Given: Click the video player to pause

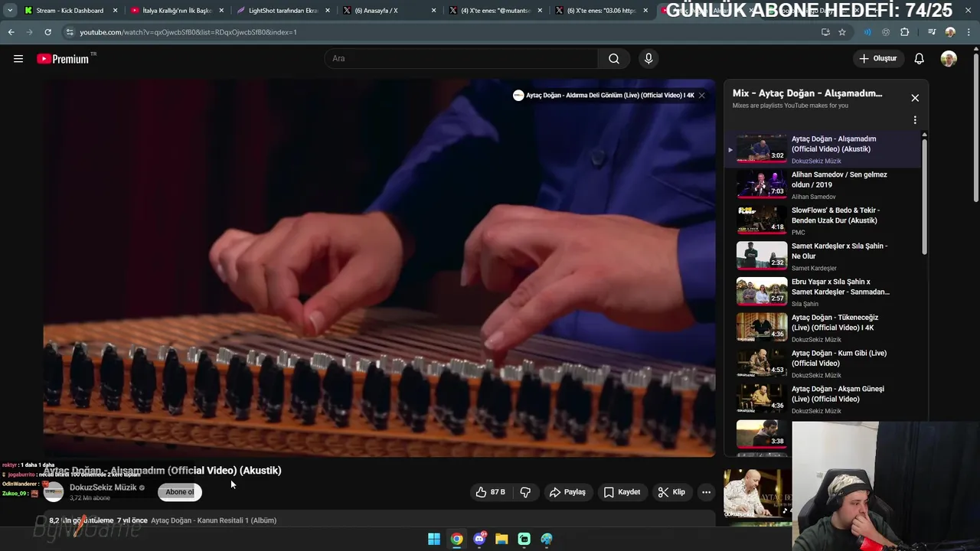Looking at the screenshot, I should click(379, 268).
